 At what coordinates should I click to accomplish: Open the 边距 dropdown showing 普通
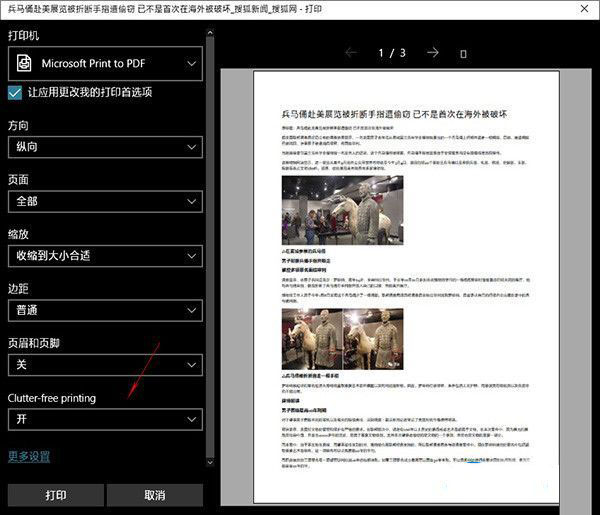(105, 310)
